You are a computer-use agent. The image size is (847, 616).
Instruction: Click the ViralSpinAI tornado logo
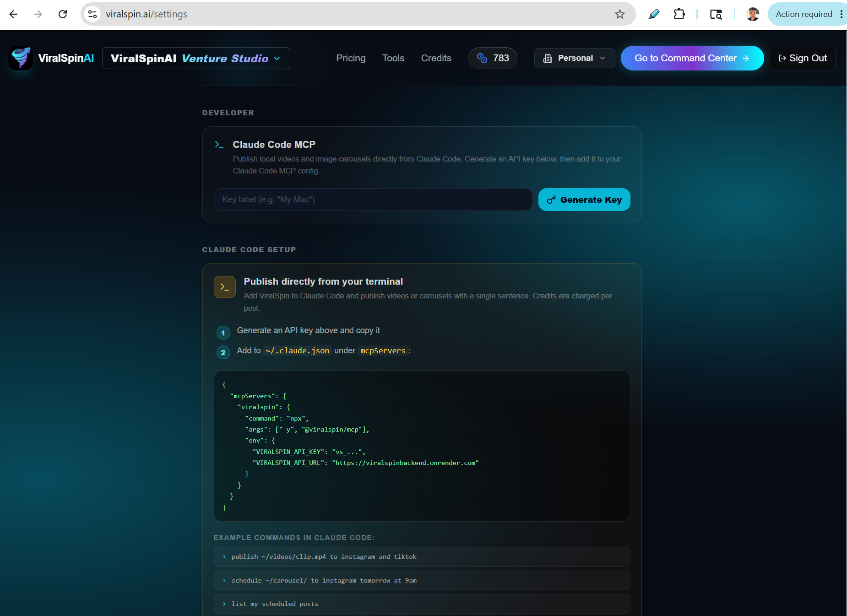click(21, 58)
